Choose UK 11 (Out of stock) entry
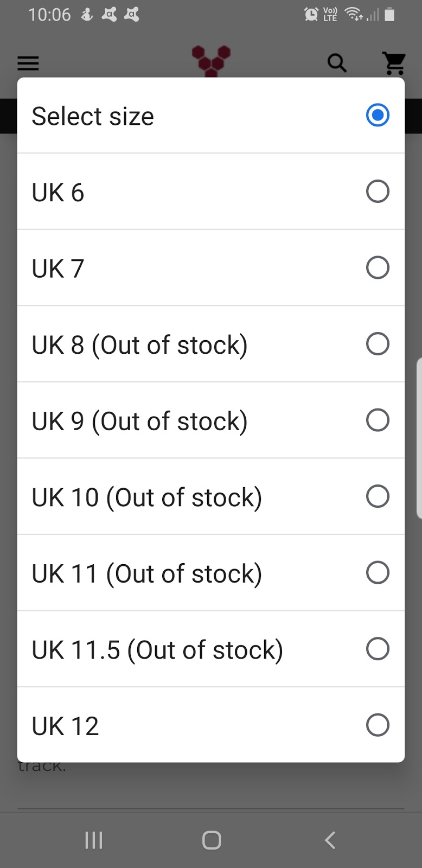This screenshot has height=868, width=422. coord(147,574)
